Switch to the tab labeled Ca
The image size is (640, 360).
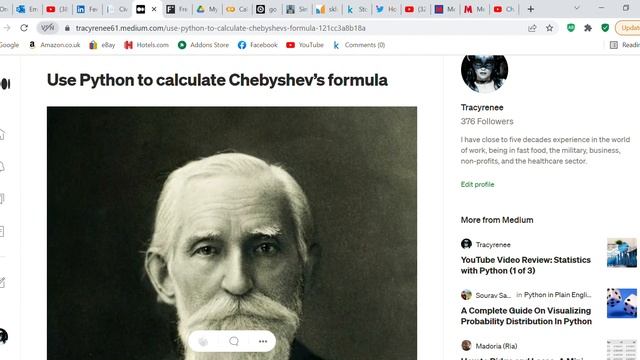pos(237,9)
